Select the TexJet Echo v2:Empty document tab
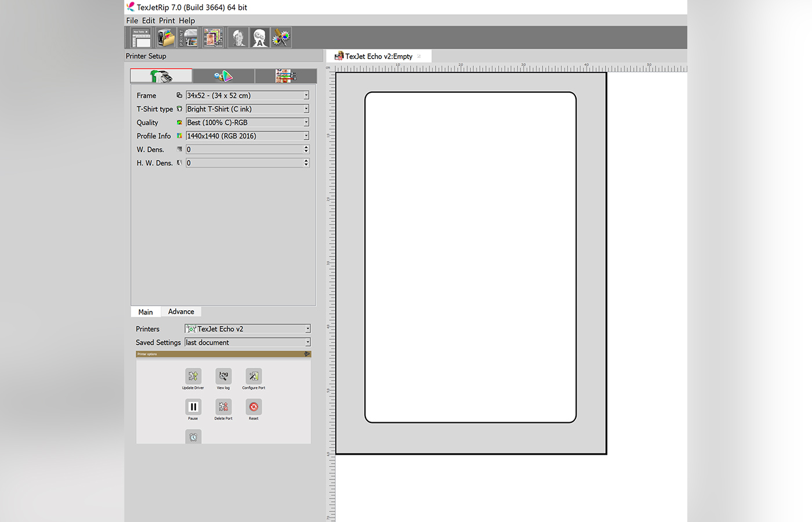 pyautogui.click(x=378, y=56)
